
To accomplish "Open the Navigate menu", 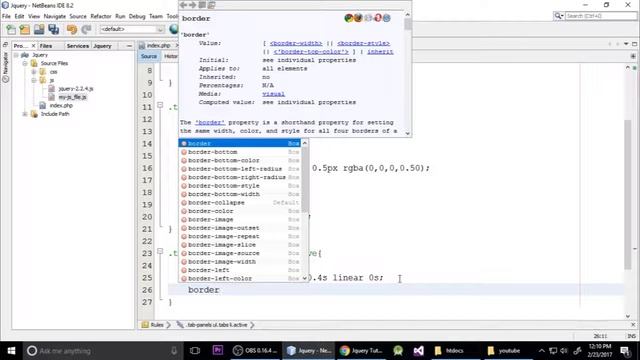I will (55, 16).
